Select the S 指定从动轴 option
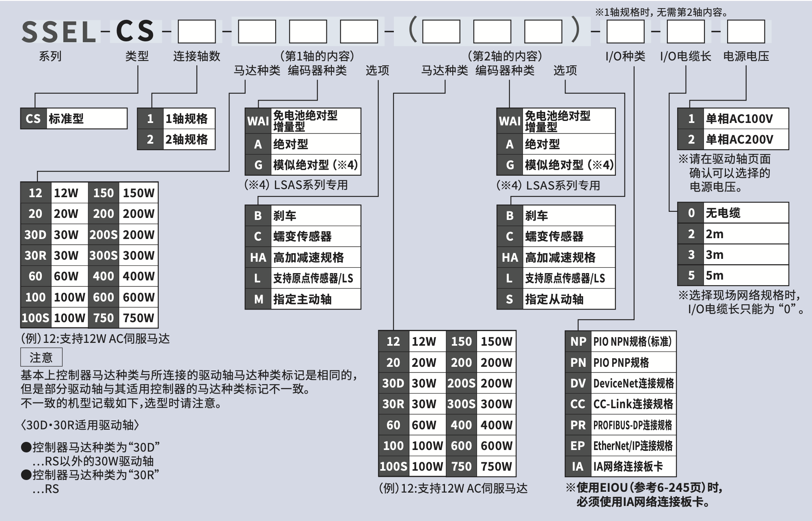Screen dimensions: 812x521 point(556,299)
